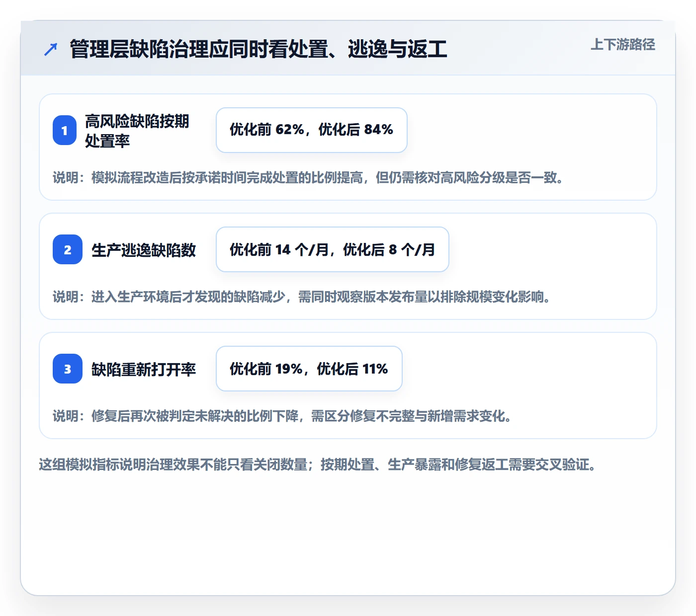The height and width of the screenshot is (616, 696).
Task: Click the blue arrow icon beside the title
Action: pos(51,49)
